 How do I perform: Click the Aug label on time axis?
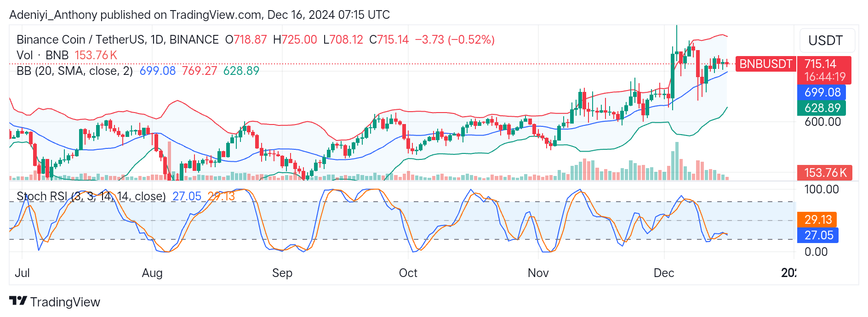point(152,273)
